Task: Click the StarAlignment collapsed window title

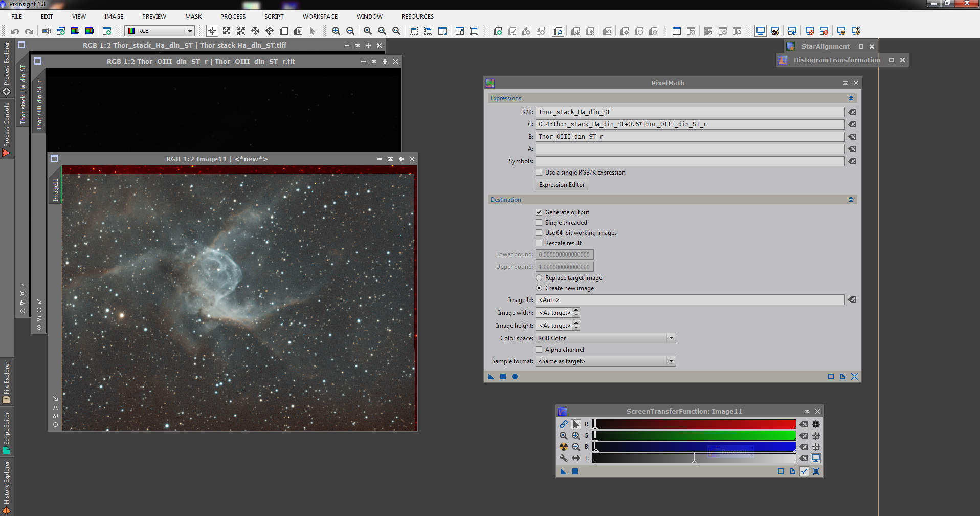Action: (x=825, y=46)
